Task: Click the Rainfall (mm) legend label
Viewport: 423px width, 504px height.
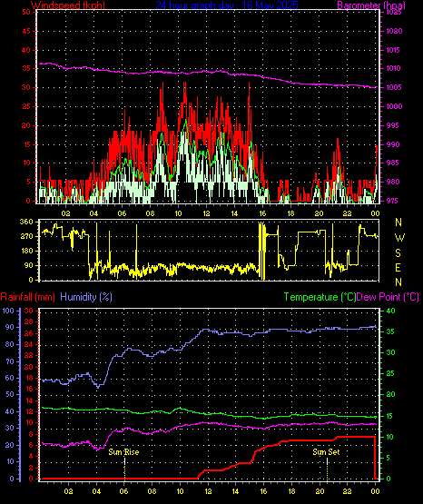Action: (x=27, y=297)
